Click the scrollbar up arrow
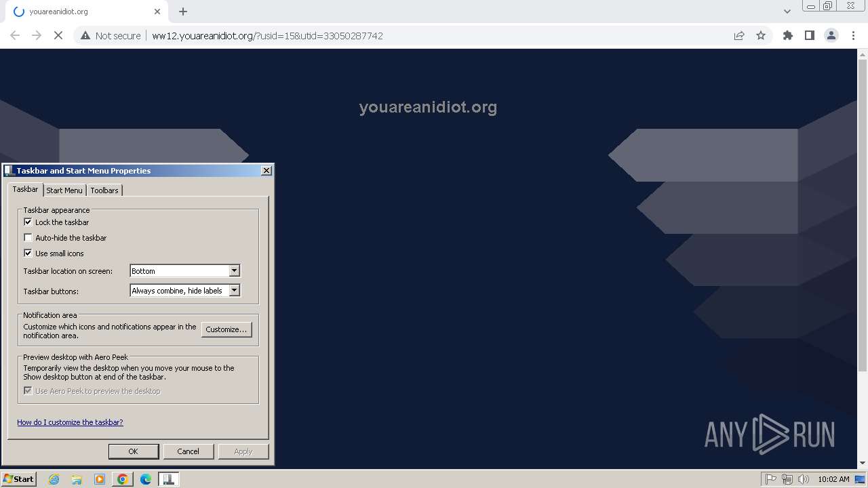Image resolution: width=868 pixels, height=488 pixels. [x=863, y=54]
